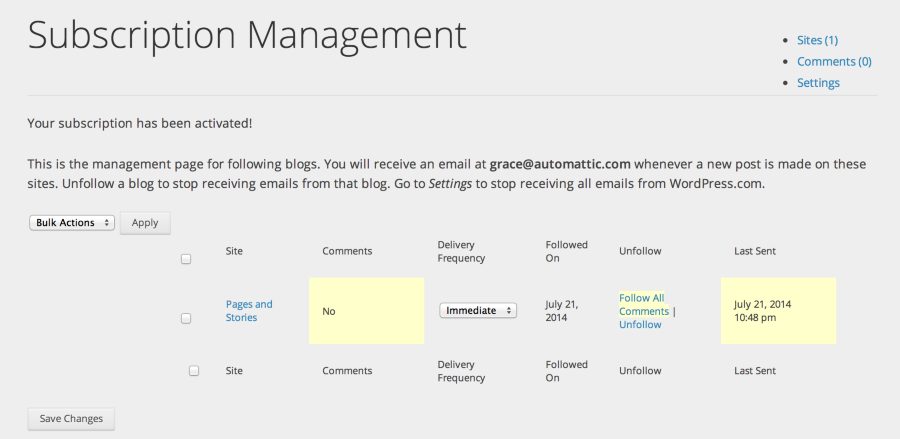Image resolution: width=900 pixels, height=439 pixels.
Task: Tick the select-all checkbox in table header
Action: point(186,259)
